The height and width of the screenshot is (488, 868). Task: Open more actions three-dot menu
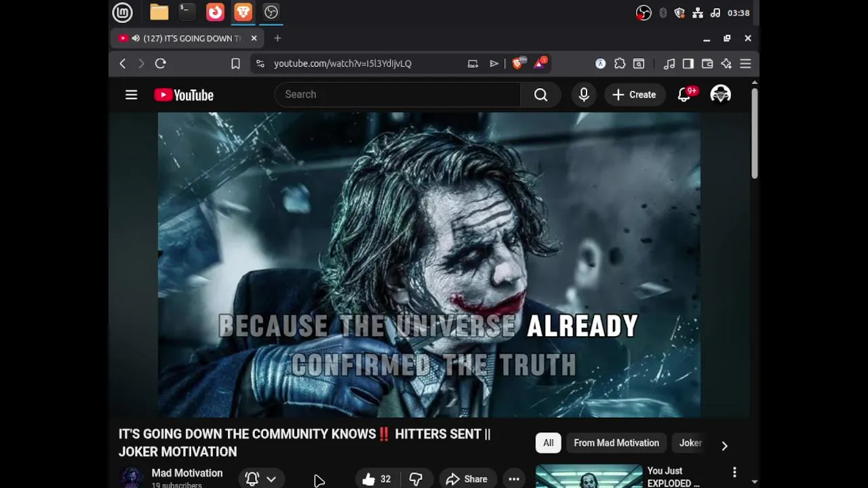(x=514, y=479)
